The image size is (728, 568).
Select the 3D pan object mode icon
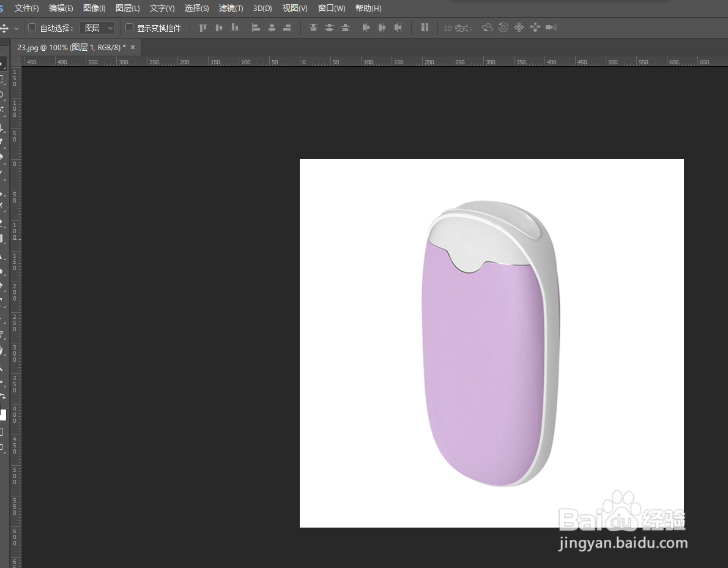(x=519, y=28)
